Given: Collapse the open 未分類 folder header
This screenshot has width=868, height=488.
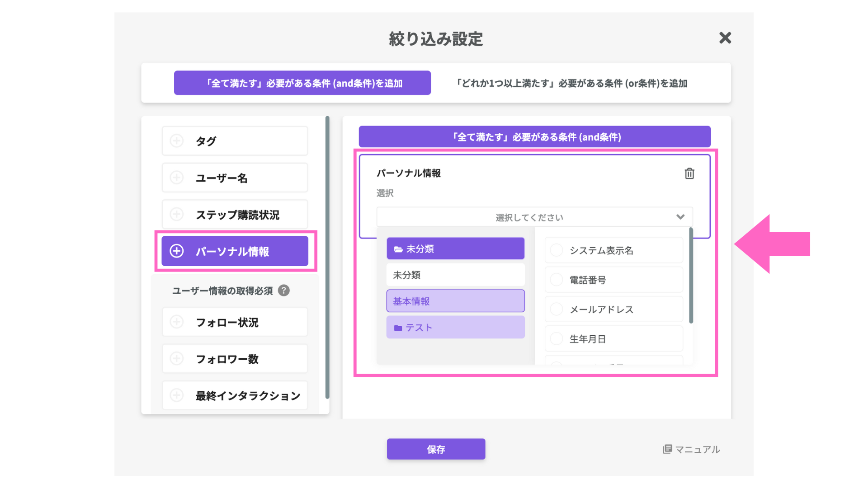Looking at the screenshot, I should tap(455, 249).
